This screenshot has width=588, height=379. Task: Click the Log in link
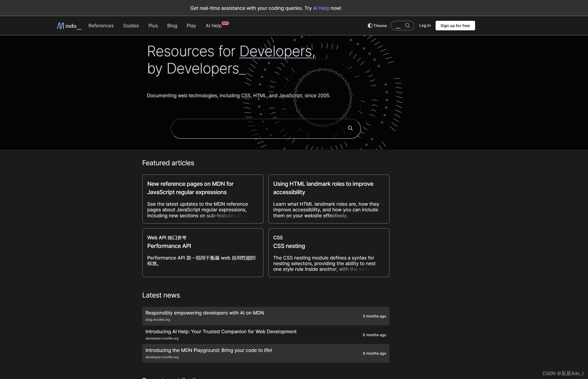click(x=425, y=26)
